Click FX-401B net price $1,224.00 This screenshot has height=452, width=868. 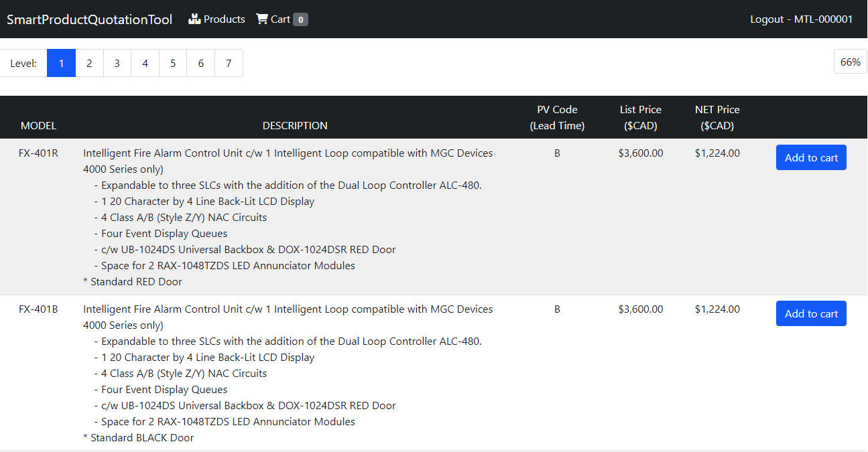click(x=717, y=309)
